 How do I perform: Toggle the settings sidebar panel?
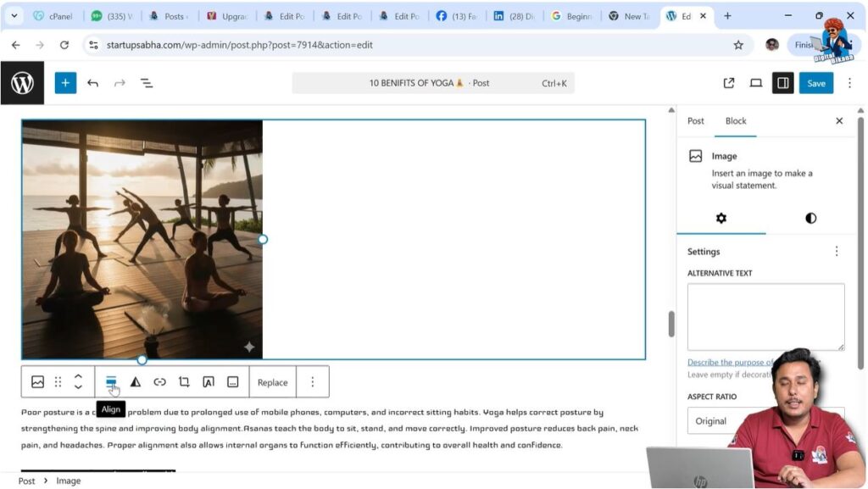[782, 82]
